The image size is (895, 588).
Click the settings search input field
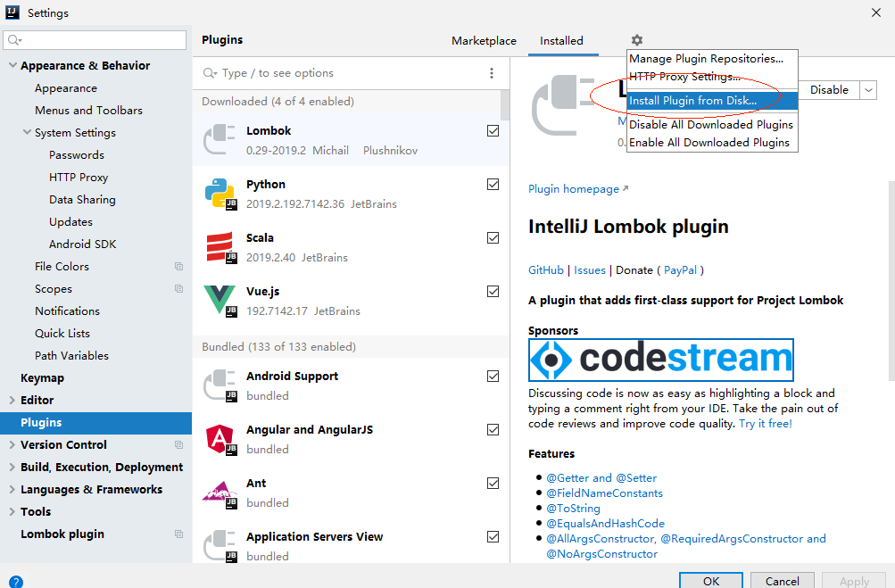[95, 40]
